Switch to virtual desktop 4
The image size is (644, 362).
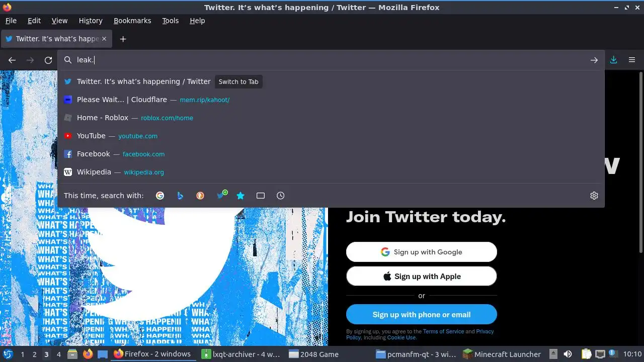click(x=59, y=354)
